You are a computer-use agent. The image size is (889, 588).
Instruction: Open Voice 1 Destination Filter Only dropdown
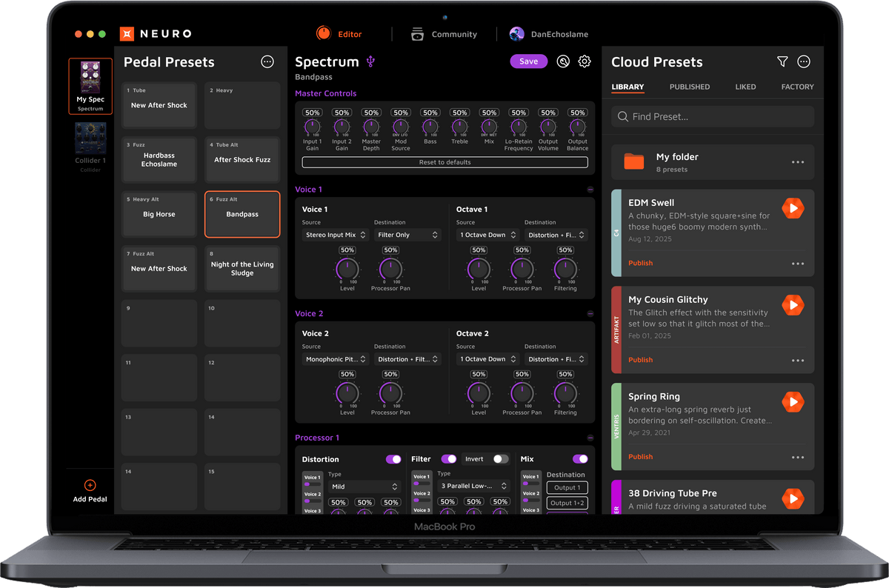(407, 235)
